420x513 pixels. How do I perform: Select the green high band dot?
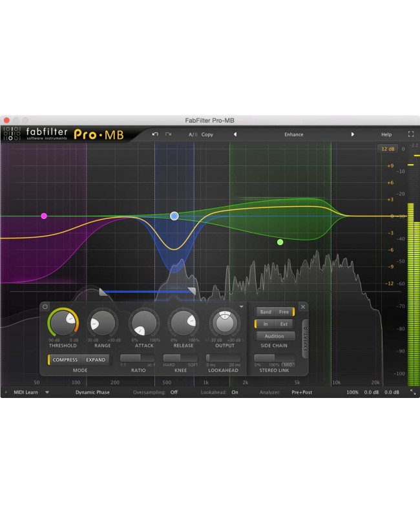coord(280,242)
